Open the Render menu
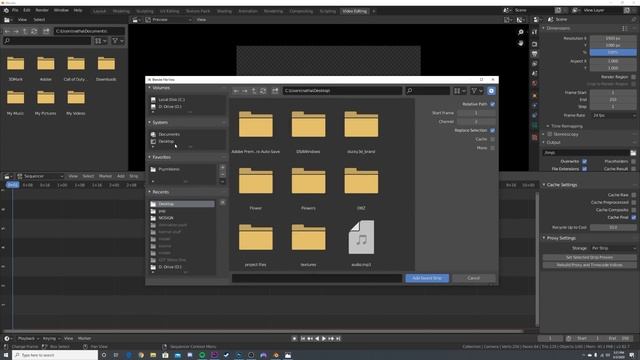 [42, 10]
